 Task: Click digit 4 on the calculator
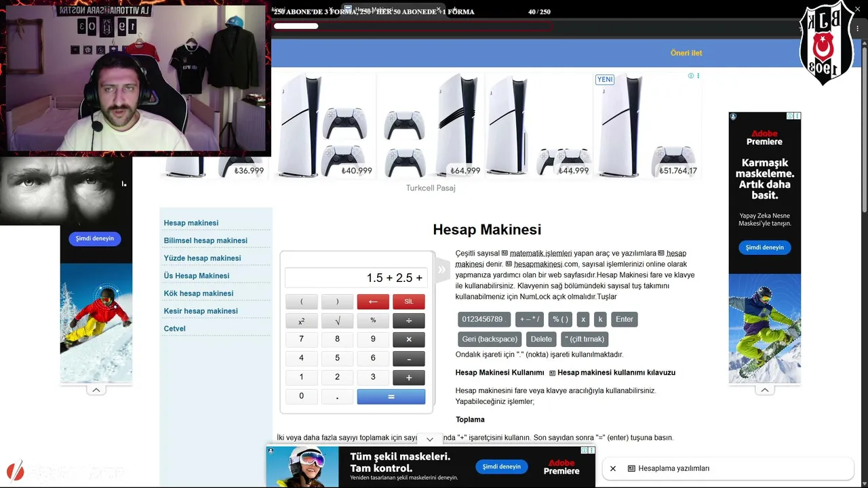[302, 359]
